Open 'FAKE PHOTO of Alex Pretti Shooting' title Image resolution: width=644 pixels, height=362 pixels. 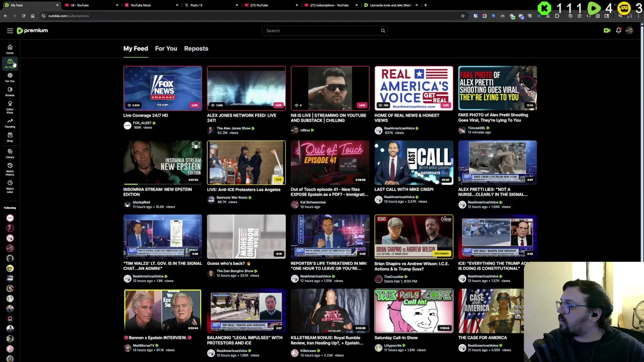pos(493,118)
